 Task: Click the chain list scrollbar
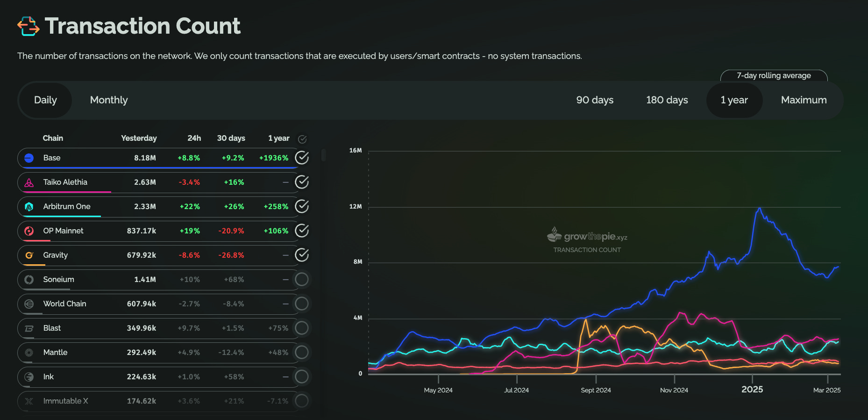(324, 155)
